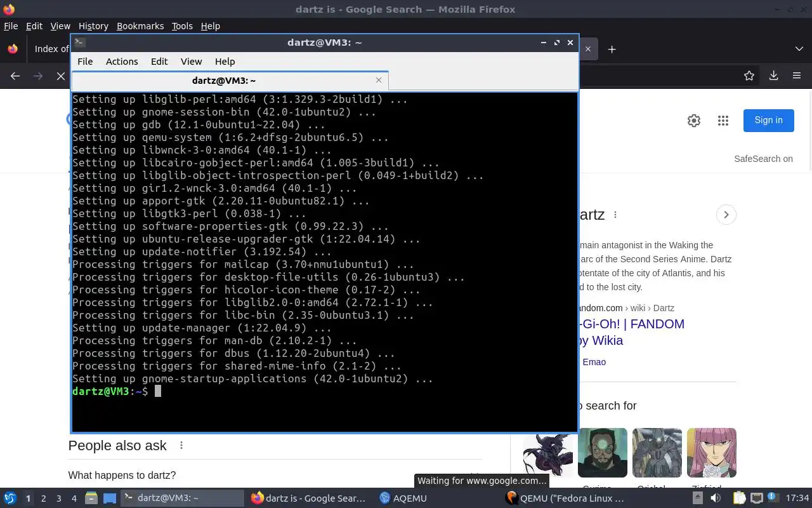Expand What happens to dartz question
This screenshot has width=812, height=508.
tap(275, 475)
